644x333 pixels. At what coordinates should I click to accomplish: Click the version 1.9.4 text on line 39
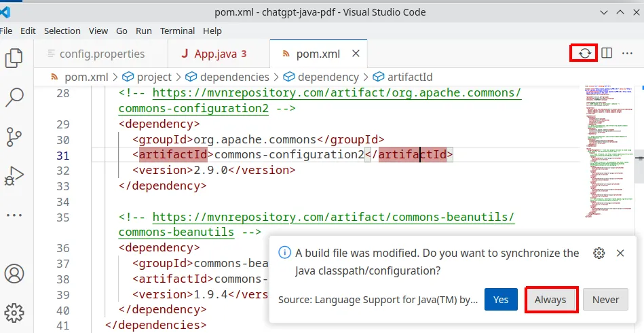(210, 294)
